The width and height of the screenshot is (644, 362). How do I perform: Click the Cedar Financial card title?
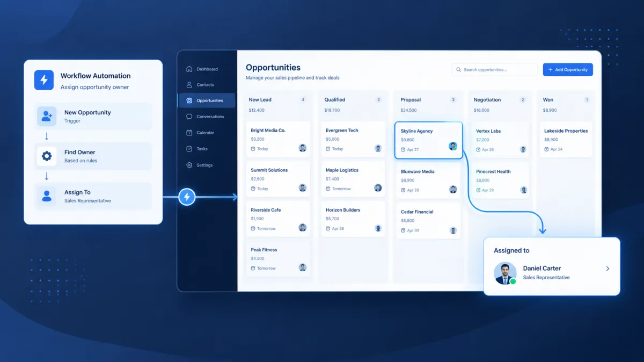coord(417,212)
